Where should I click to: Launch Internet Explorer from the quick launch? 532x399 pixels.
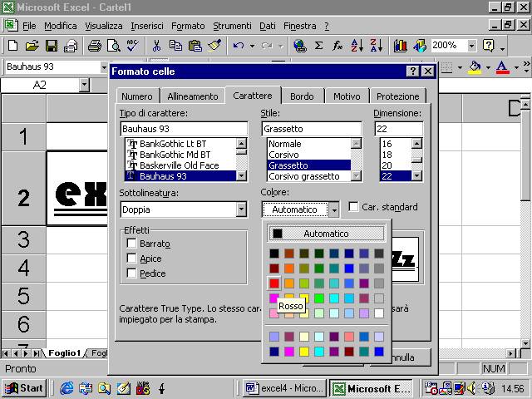[x=66, y=388]
